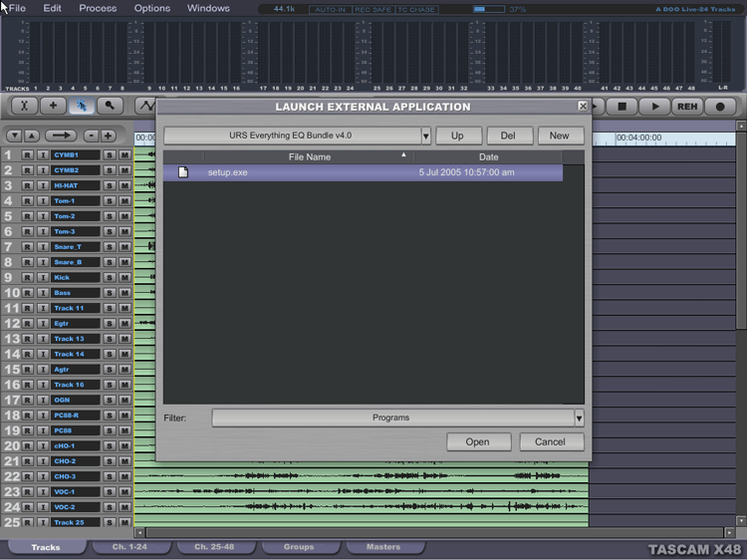This screenshot has width=747, height=560.
Task: Toggle input monitor on CYMB2 track
Action: 43,170
